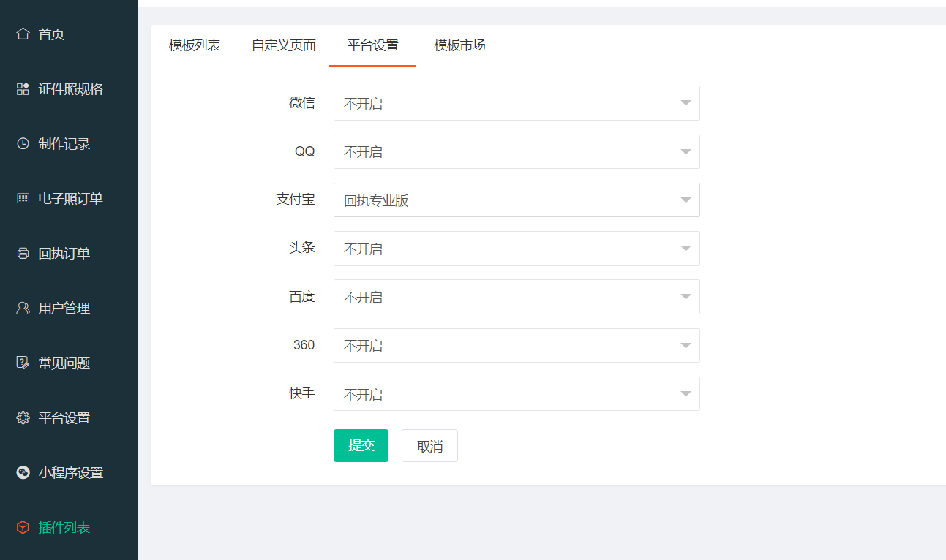Go to 证件照规格 in sidebar
This screenshot has width=946, height=560.
coord(69,88)
